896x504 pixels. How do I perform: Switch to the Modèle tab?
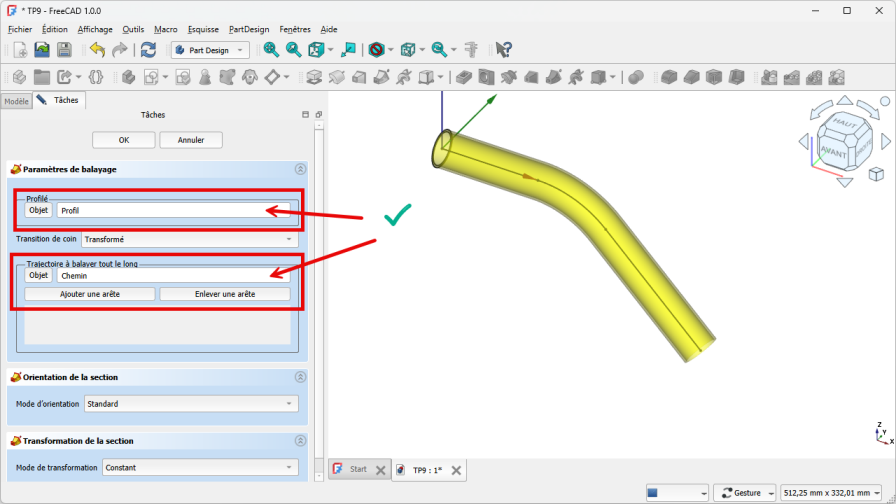pos(16,101)
